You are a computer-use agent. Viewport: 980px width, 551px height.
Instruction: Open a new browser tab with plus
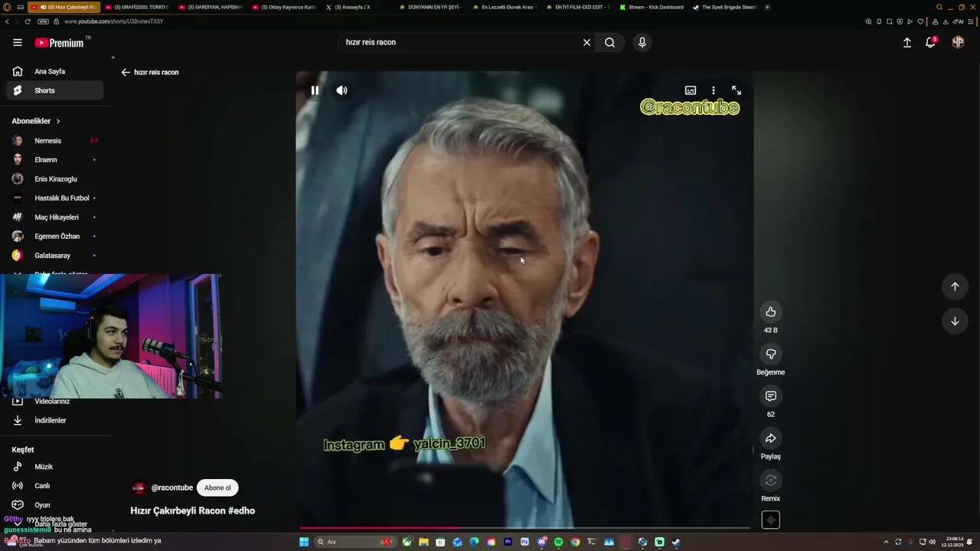click(768, 7)
